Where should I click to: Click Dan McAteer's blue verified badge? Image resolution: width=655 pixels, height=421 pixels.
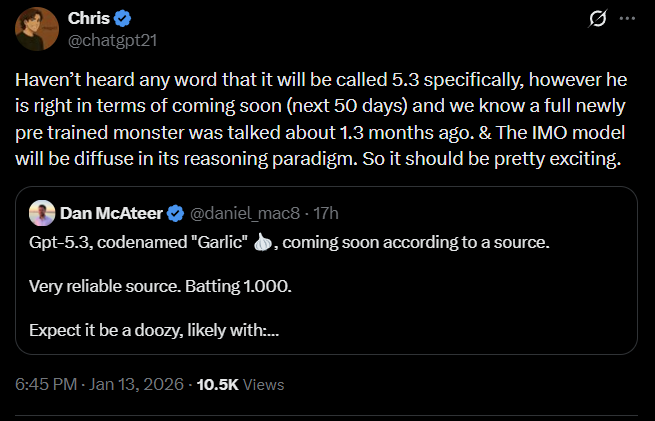pos(174,213)
